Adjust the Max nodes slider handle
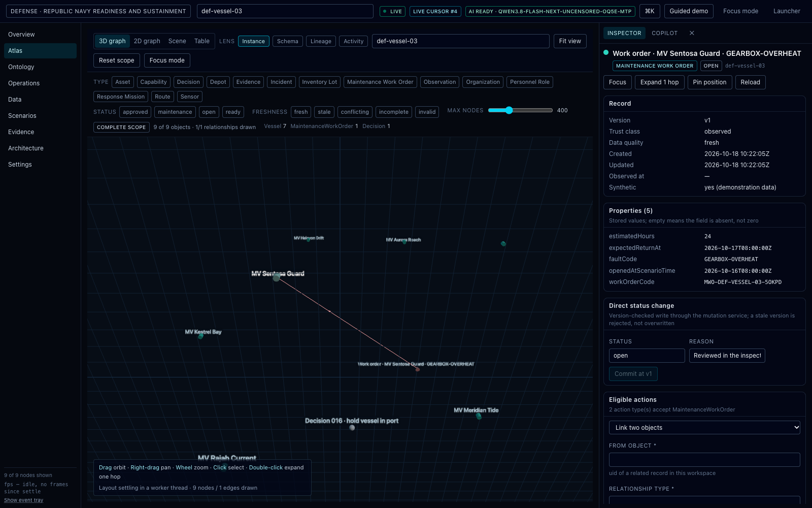This screenshot has height=508, width=812. tap(509, 110)
